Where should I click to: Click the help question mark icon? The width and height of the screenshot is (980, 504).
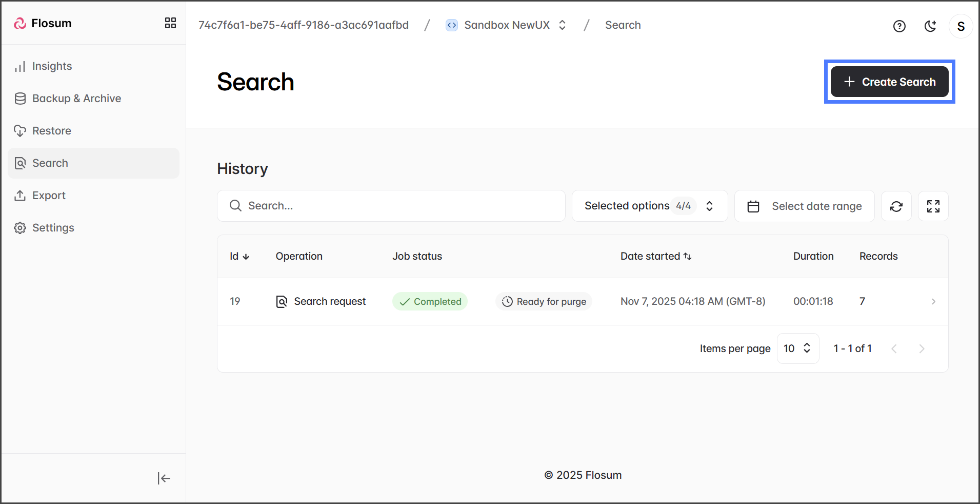(x=899, y=26)
